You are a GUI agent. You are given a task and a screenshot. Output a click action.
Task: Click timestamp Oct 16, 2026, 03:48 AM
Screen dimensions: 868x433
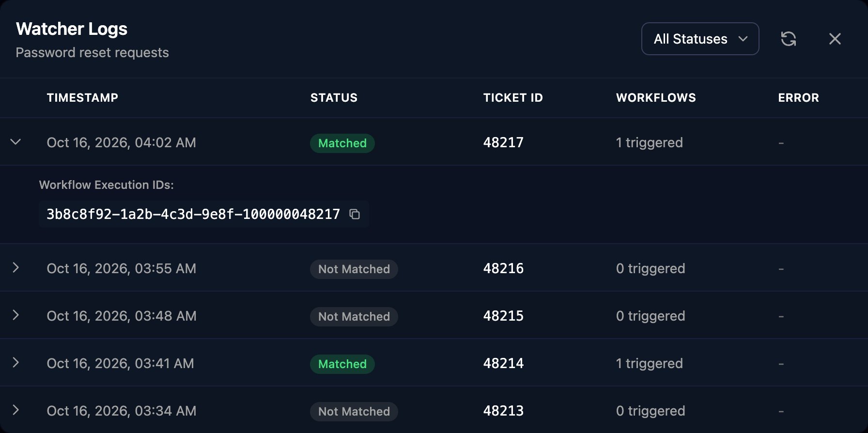click(121, 316)
